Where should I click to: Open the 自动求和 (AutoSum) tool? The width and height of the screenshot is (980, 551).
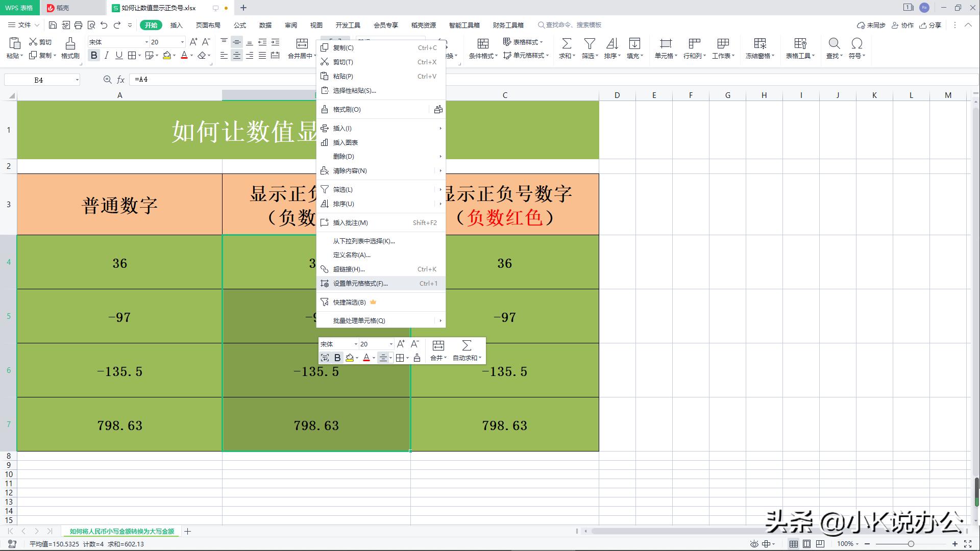465,350
